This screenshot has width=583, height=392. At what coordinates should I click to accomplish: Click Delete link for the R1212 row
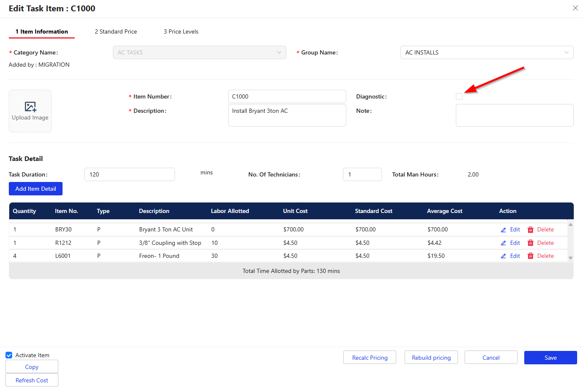(x=545, y=243)
